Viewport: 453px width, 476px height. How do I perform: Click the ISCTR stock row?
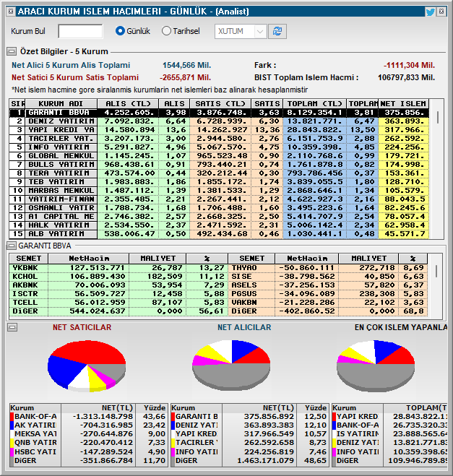tap(118, 294)
